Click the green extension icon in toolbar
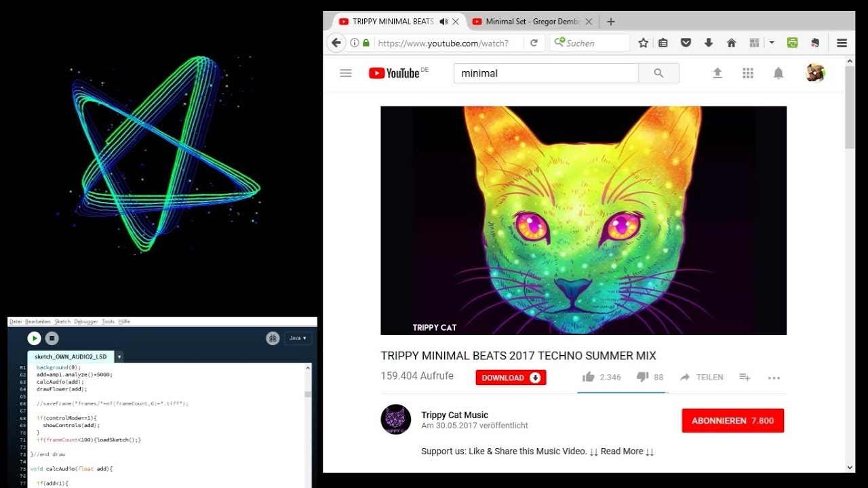Screen dimensions: 868x488 pos(792,43)
